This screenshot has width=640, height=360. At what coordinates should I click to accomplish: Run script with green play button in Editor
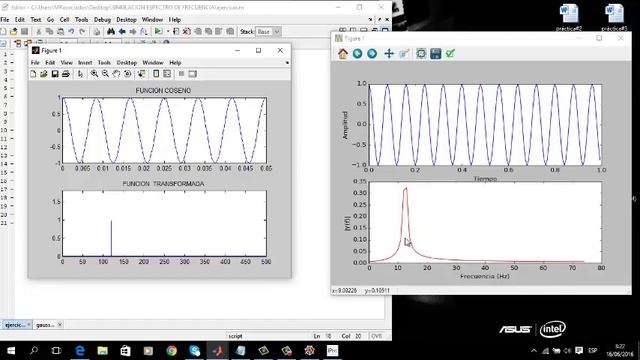[158, 31]
